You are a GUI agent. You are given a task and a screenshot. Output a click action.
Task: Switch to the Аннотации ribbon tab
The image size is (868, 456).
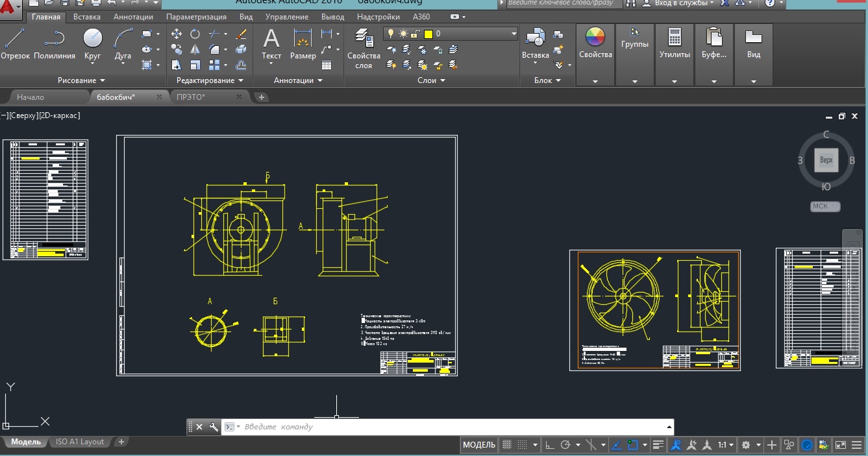133,17
